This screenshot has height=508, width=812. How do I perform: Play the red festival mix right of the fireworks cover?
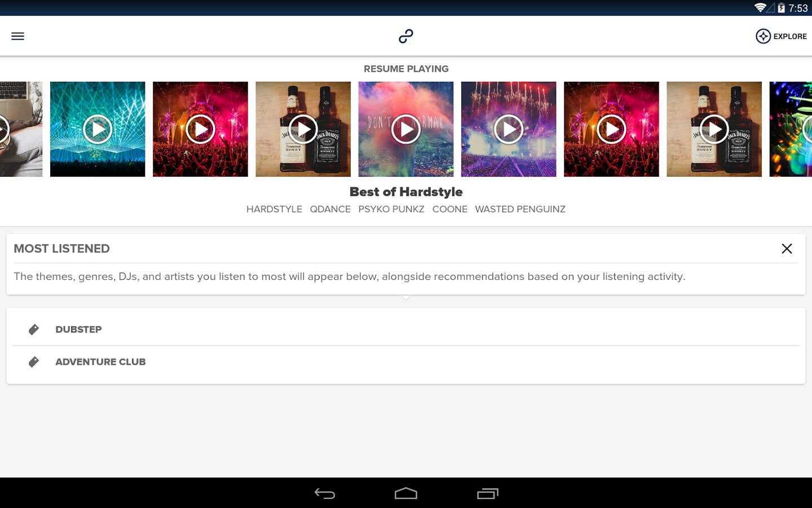[x=611, y=129]
